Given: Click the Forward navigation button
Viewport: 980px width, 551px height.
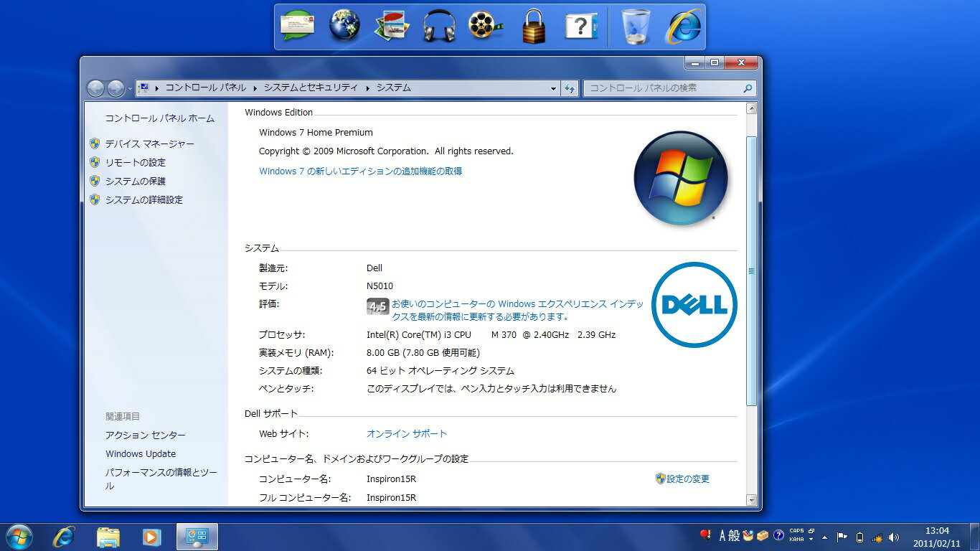Looking at the screenshot, I should point(116,88).
